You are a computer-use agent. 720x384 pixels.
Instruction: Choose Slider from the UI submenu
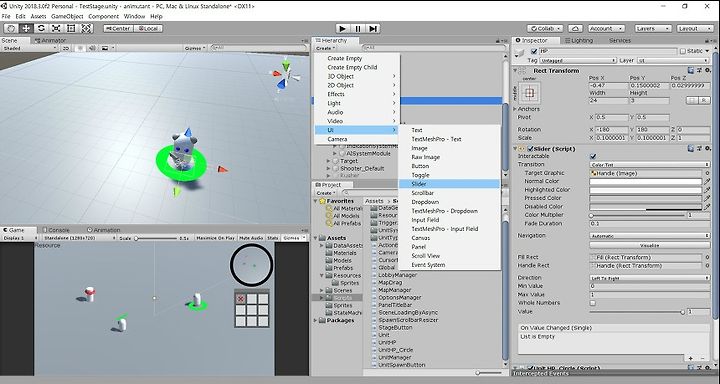coord(449,184)
